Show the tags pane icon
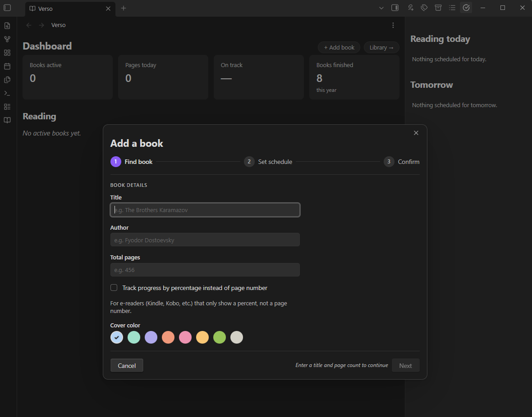Image resolution: width=532 pixels, height=417 pixels. click(424, 8)
